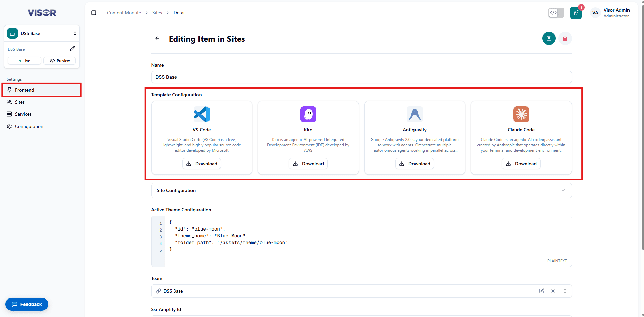The width and height of the screenshot is (644, 317).
Task: Switch to Preview mode
Action: click(60, 61)
